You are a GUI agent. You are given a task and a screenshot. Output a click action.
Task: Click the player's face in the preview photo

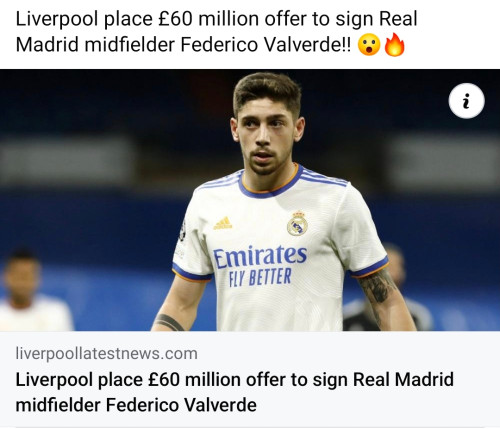[x=266, y=140]
